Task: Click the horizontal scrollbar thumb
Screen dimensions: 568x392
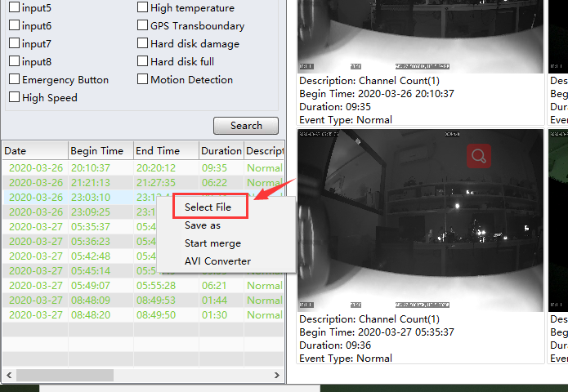Action: (65, 376)
